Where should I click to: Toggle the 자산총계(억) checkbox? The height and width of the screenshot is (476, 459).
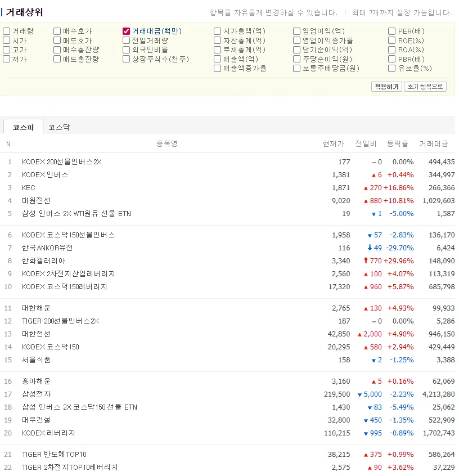pyautogui.click(x=217, y=41)
